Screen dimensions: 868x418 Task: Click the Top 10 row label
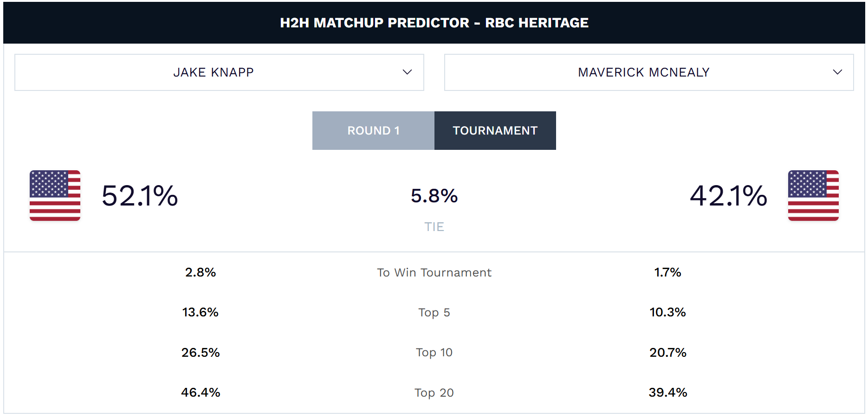tap(434, 353)
